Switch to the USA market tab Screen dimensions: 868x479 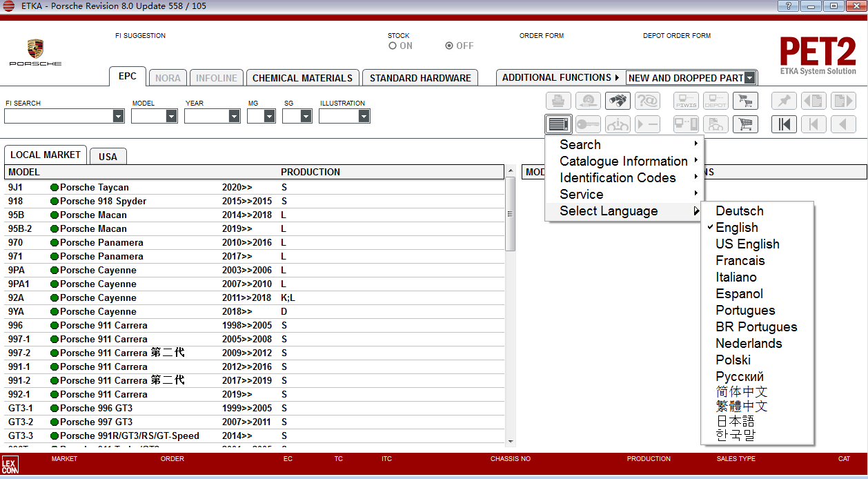point(108,157)
